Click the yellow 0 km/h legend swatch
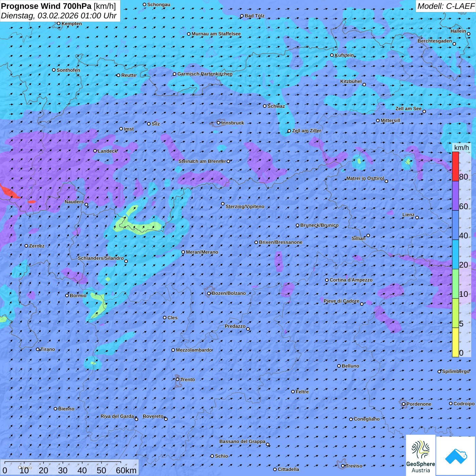 455,342
